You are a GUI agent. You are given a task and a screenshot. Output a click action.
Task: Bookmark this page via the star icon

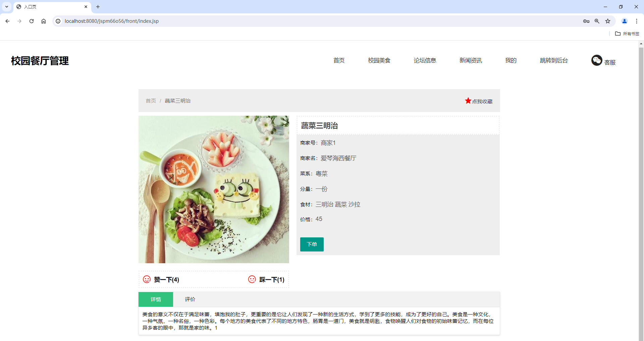[608, 21]
